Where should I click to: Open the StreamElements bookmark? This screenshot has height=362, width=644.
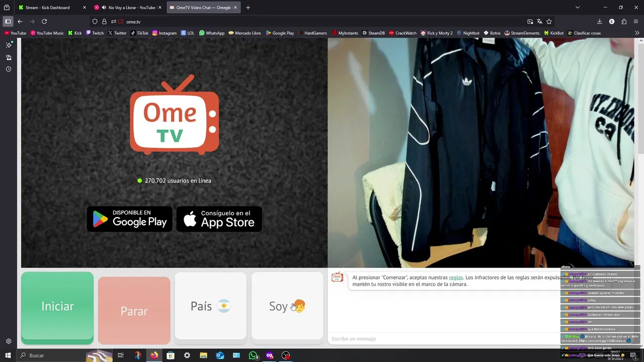pos(522,33)
